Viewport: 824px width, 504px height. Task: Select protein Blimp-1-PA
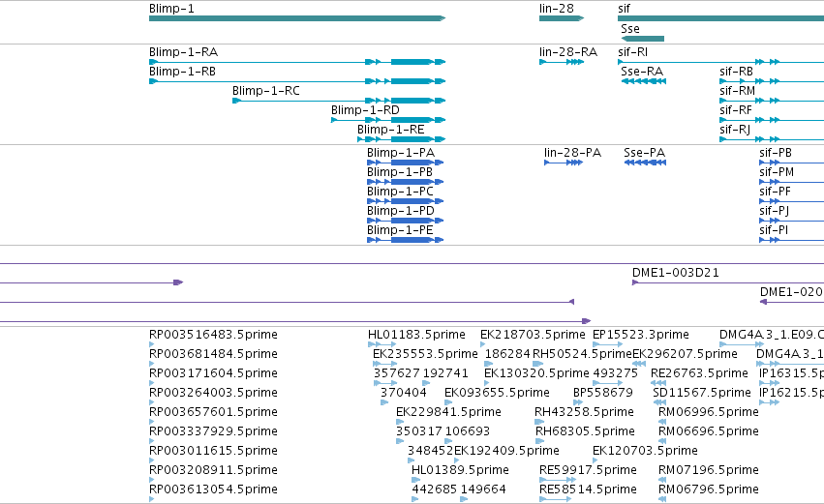point(405,163)
